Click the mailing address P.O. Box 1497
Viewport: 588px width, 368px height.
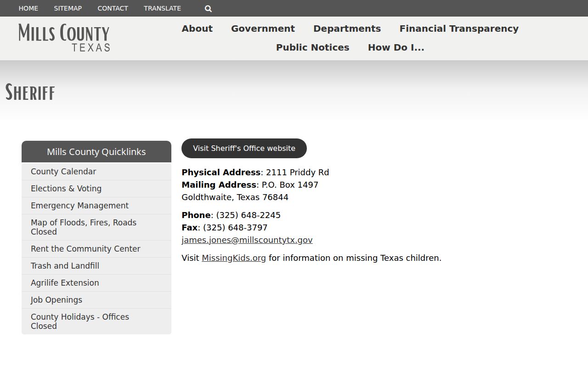coord(290,184)
